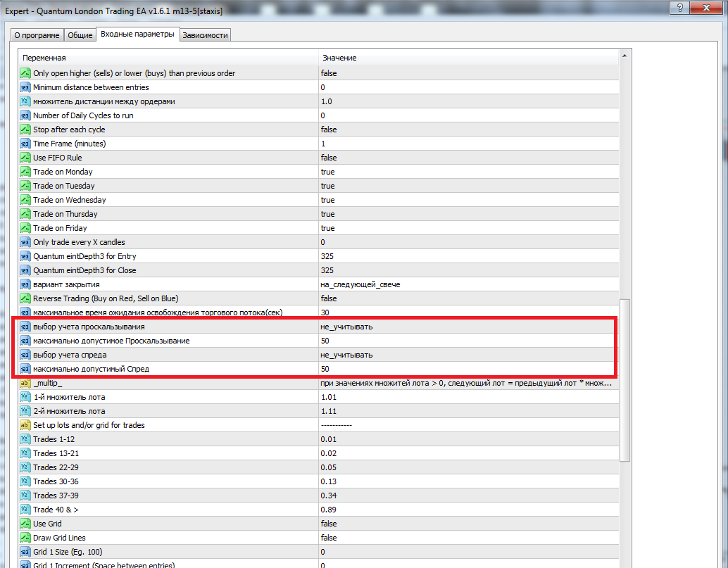Click the 1.0 value for множитель дистанции
The image size is (728, 568).
[327, 101]
